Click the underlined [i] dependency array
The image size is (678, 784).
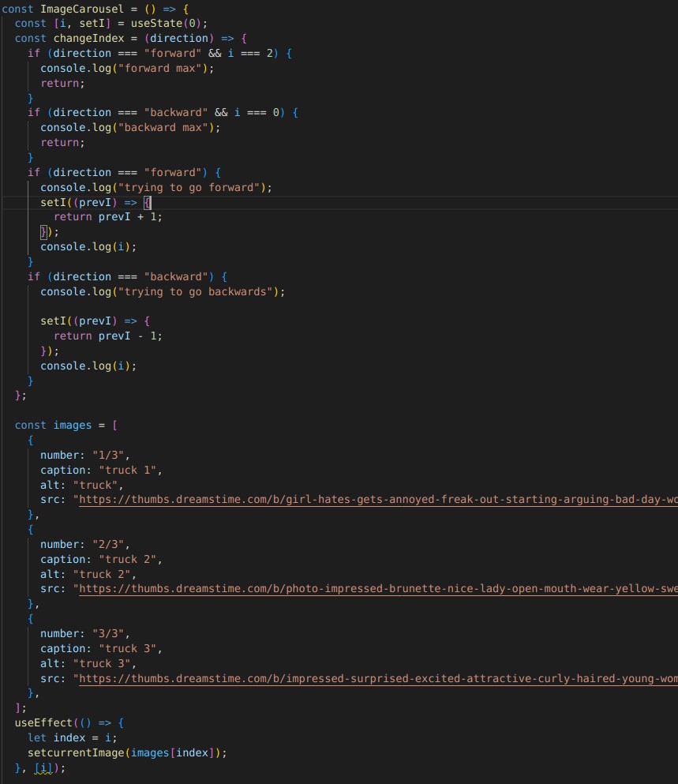[43, 768]
